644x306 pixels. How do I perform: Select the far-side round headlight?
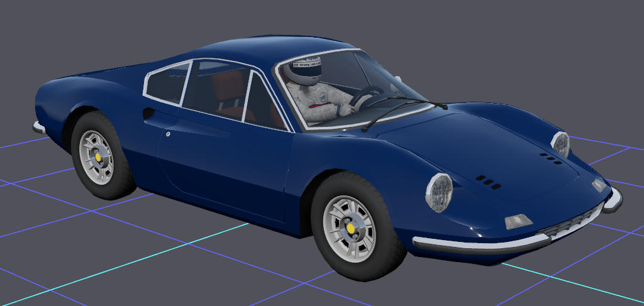click(x=560, y=145)
